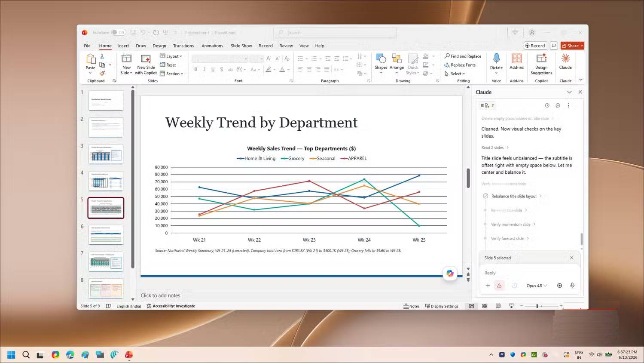This screenshot has width=644, height=363.
Task: Click the Reset slide button
Action: coord(168,65)
